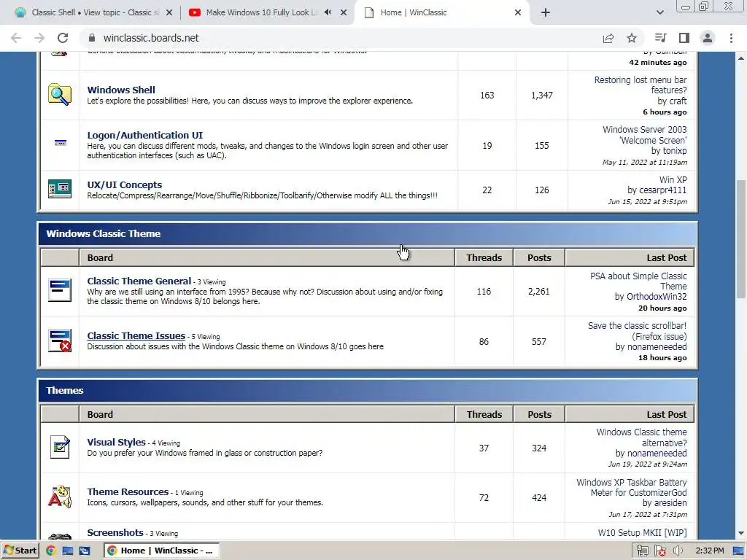The image size is (747, 560).
Task: Open the Theme Resources board
Action: pos(128,491)
